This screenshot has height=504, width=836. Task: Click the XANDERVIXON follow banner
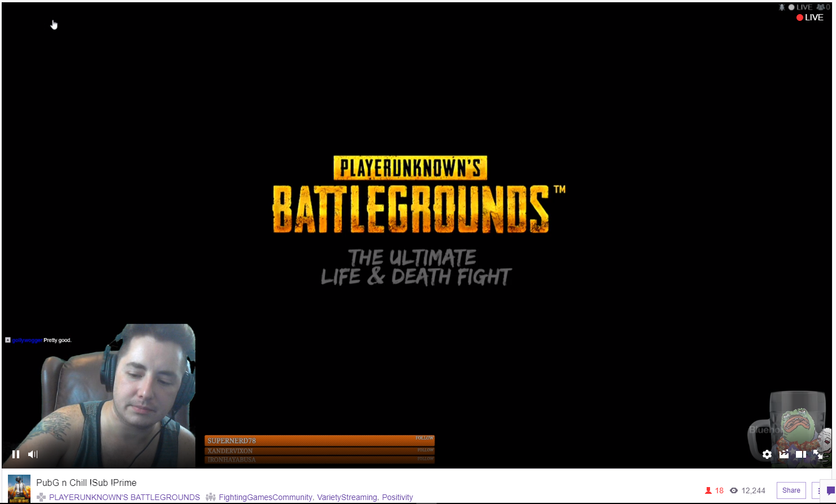click(x=320, y=451)
